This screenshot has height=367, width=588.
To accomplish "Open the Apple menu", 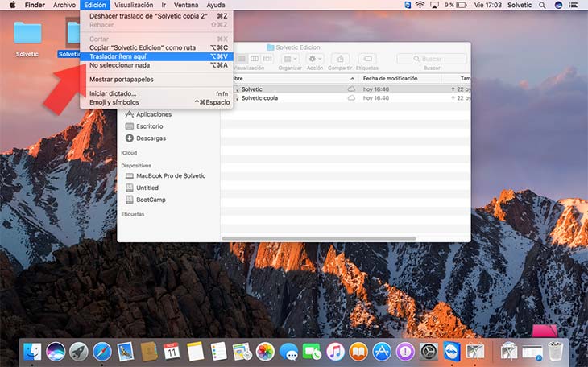I will tap(12, 5).
